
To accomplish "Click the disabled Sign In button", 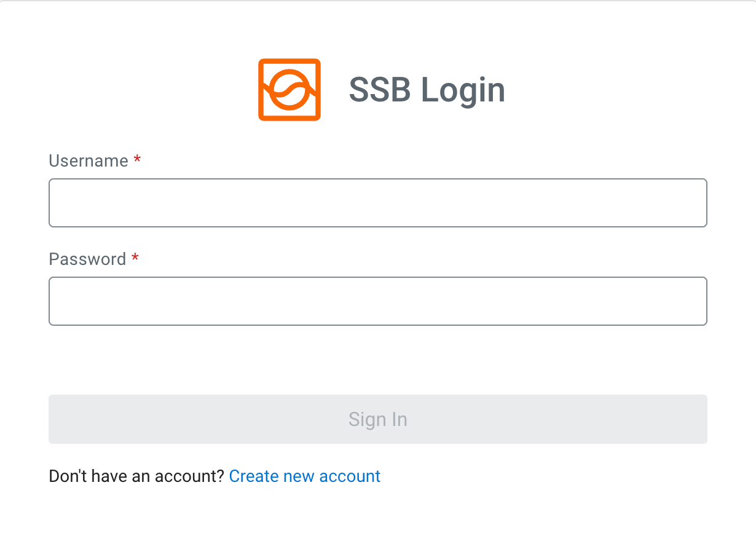I will pos(377,419).
